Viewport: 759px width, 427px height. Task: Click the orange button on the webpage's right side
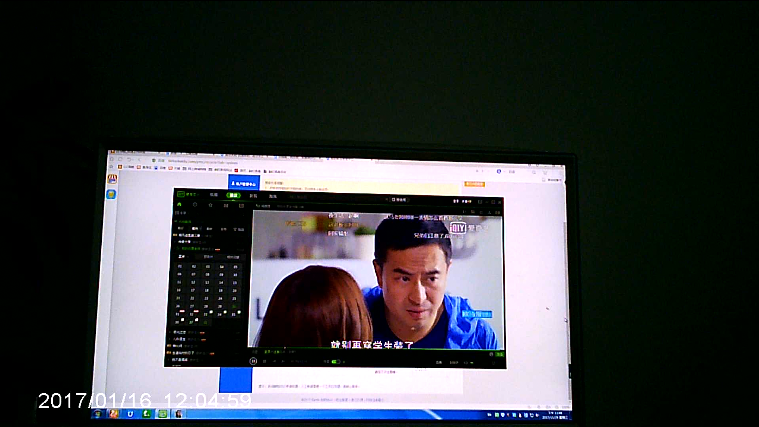coord(474,184)
